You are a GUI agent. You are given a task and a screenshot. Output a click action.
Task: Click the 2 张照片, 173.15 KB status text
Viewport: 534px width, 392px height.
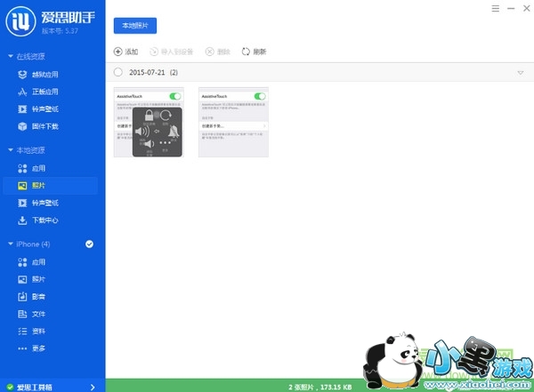pos(320,388)
